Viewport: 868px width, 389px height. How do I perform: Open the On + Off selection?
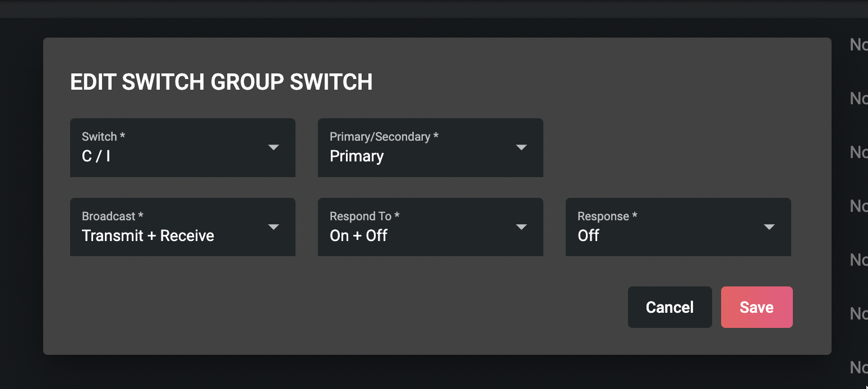415,235
